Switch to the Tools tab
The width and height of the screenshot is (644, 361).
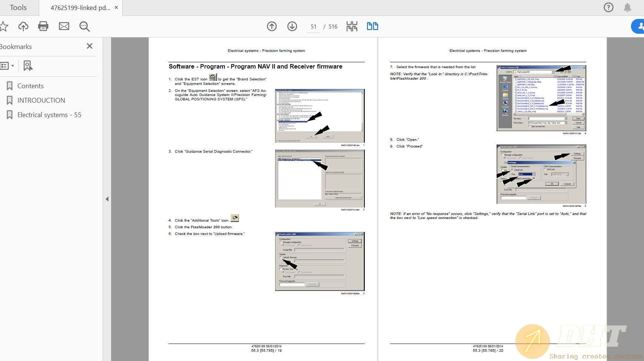18,7
